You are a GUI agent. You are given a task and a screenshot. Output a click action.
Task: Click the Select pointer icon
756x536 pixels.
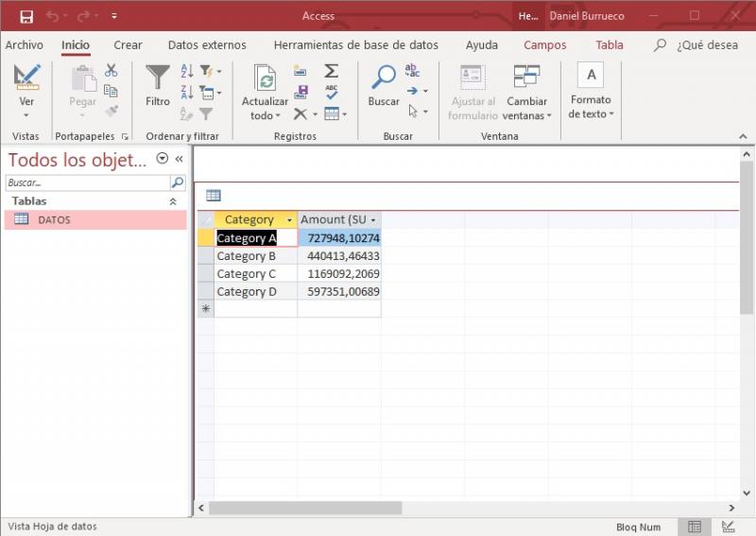(413, 111)
